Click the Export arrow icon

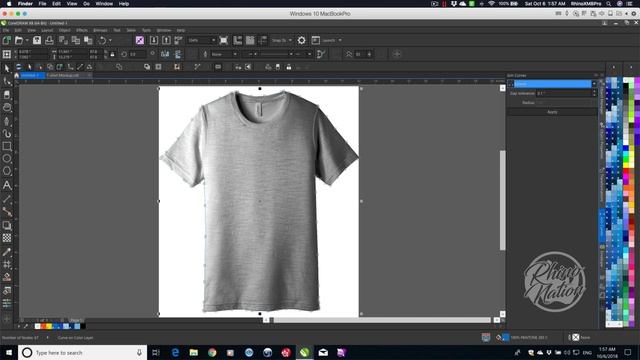click(x=166, y=40)
